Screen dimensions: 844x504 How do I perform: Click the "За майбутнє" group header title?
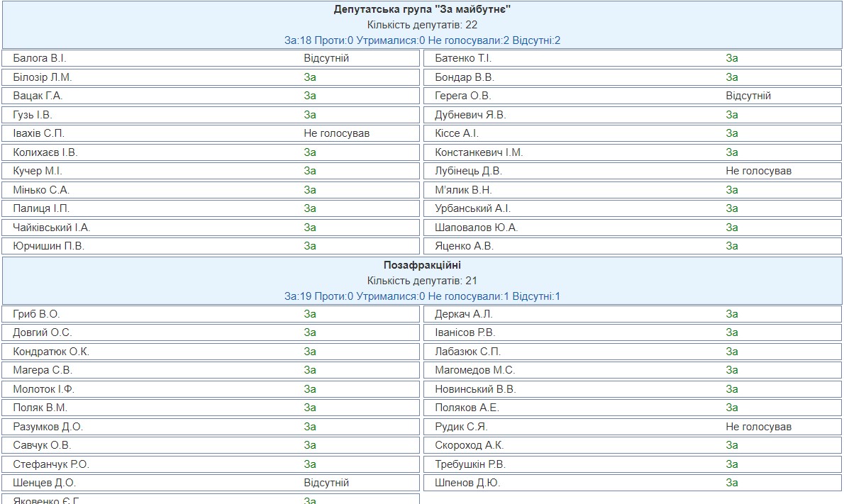pos(422,9)
